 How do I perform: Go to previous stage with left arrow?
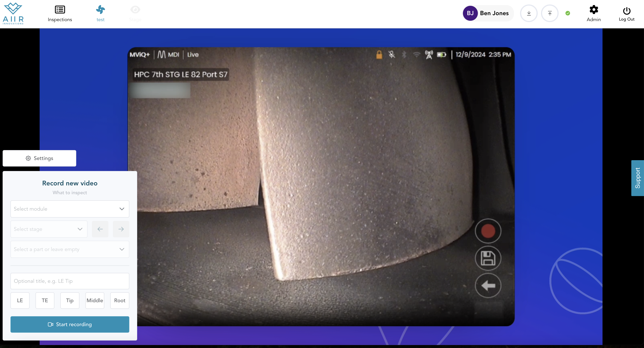pyautogui.click(x=100, y=229)
